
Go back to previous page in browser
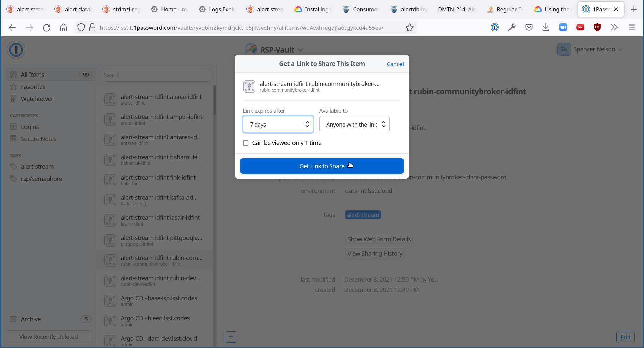(12, 28)
